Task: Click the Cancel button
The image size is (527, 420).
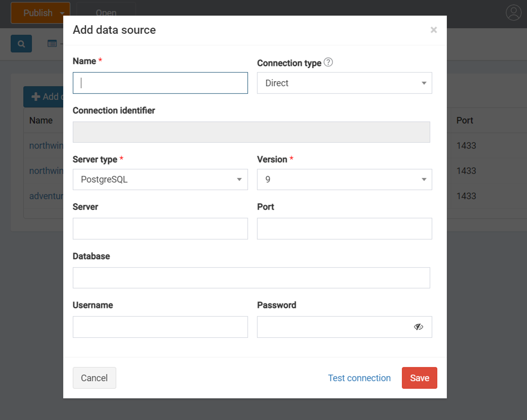Action: point(94,378)
